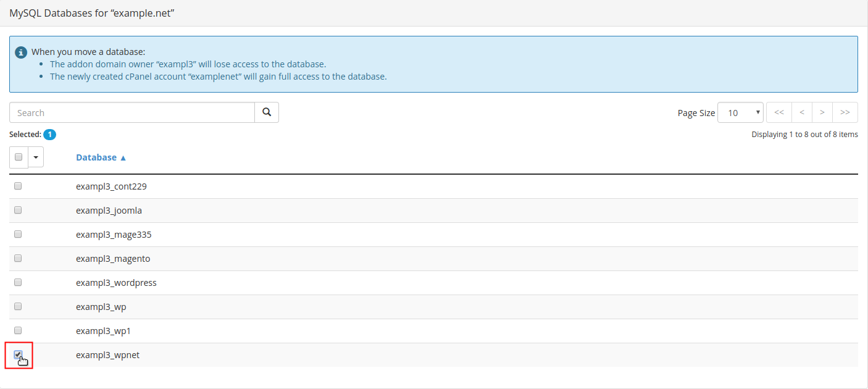Viewport: 868px width, 389px height.
Task: Sort by the Database column header
Action: [x=96, y=157]
